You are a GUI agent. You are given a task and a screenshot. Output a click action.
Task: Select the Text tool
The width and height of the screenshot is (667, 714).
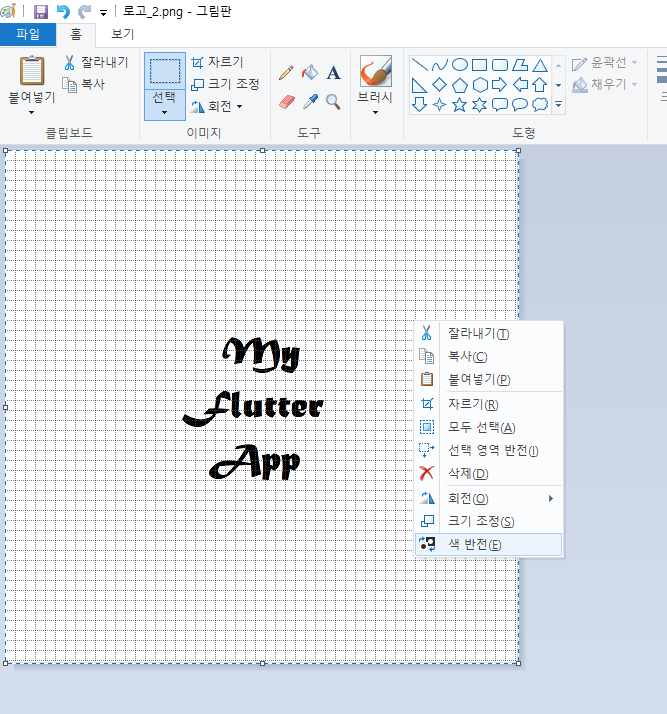[334, 73]
